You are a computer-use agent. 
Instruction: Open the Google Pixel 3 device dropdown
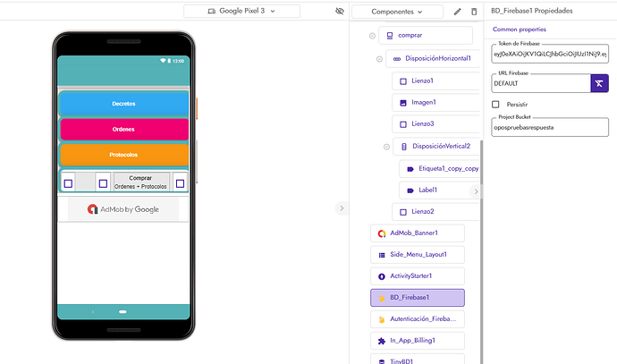tap(241, 11)
